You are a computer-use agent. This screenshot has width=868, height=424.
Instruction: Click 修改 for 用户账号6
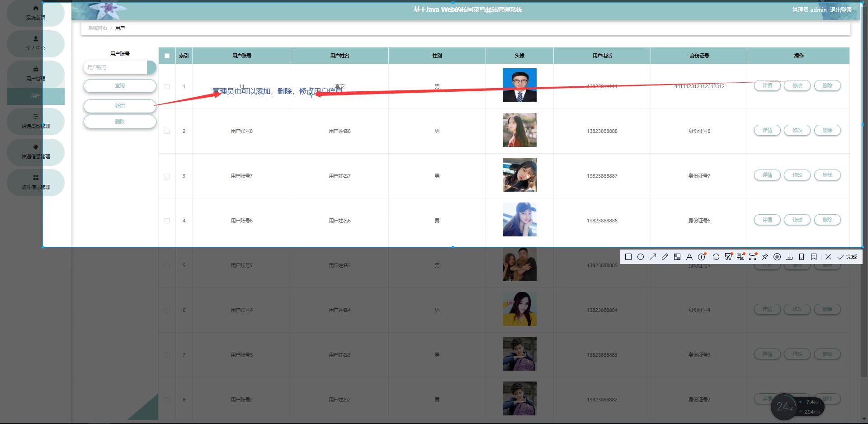pyautogui.click(x=797, y=220)
